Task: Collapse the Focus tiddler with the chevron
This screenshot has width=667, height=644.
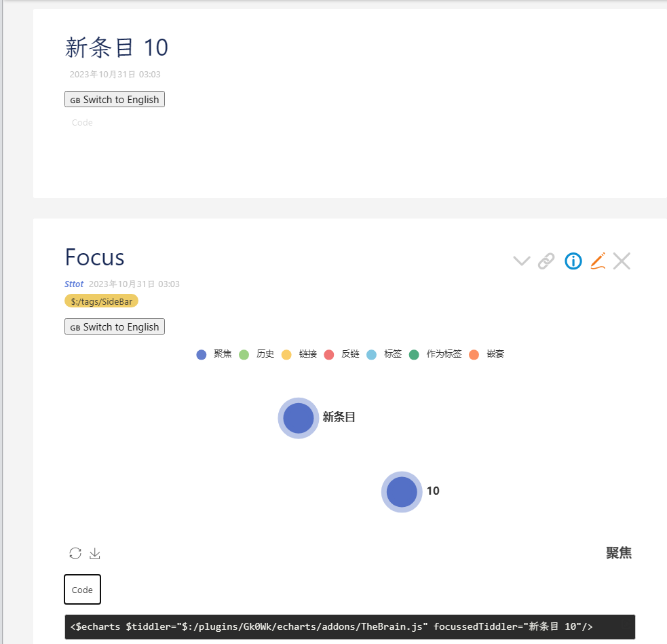Action: 521,261
